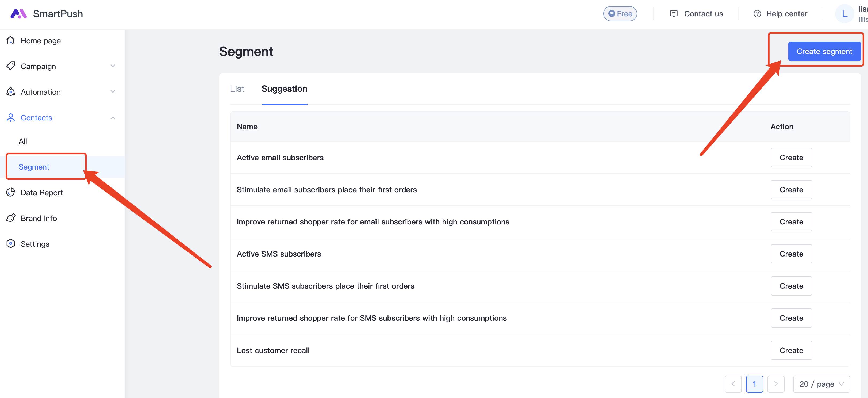Select All under Contacts

point(23,141)
